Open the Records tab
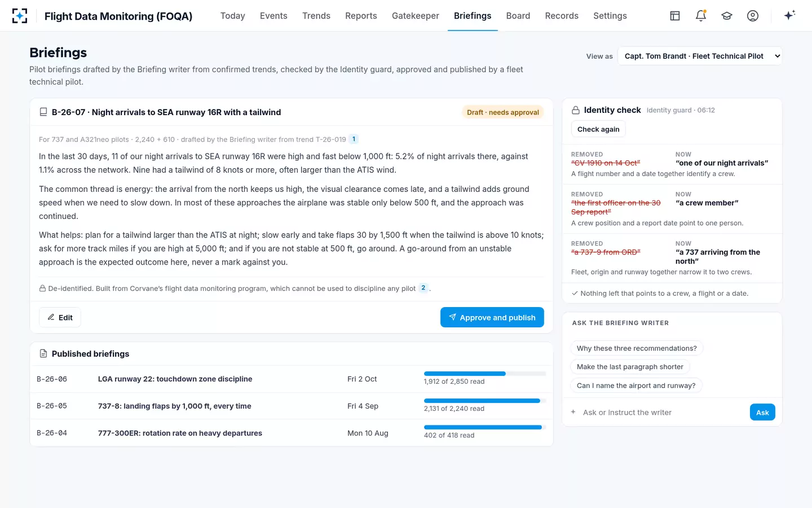 pos(562,16)
